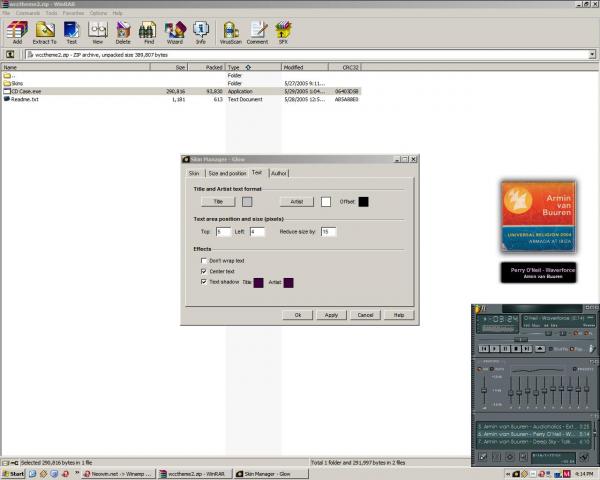
Task: Select CD Case.exe in file list
Action: 181,91
